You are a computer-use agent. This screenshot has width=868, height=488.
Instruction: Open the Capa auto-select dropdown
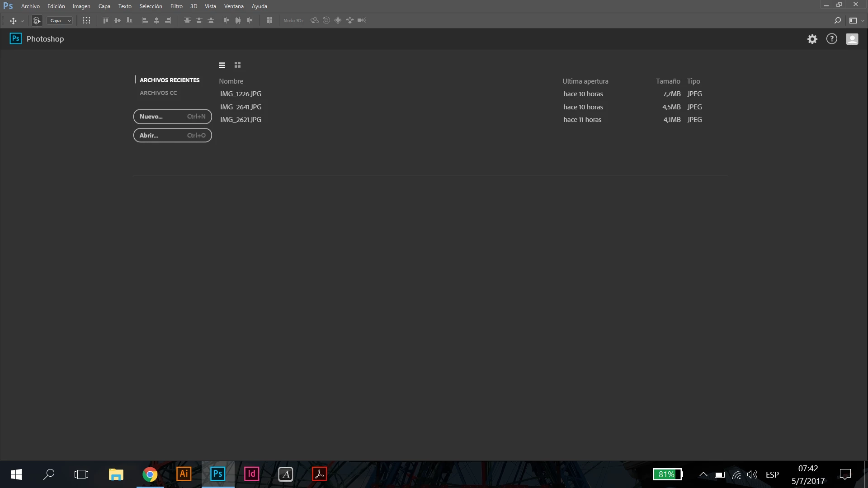pos(60,20)
